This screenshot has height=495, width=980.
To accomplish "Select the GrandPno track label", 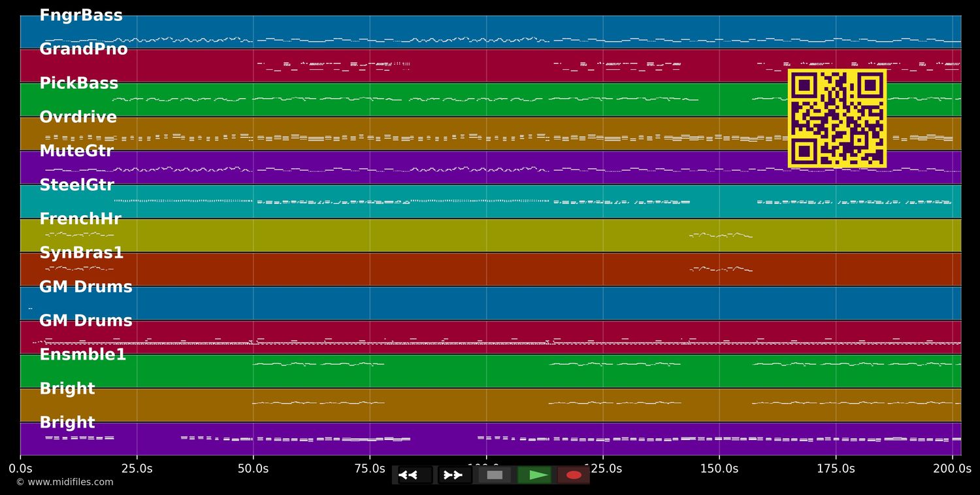I will tap(84, 49).
